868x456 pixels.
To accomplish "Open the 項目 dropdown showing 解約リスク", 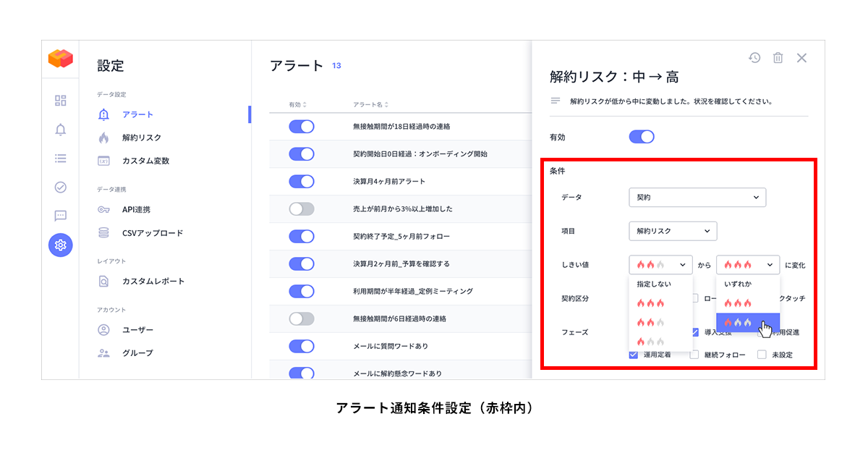I will 673,231.
